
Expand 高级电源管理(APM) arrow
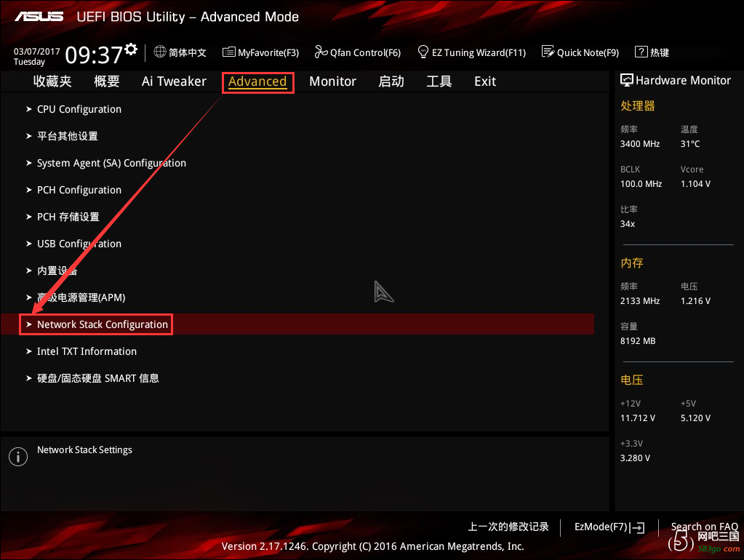tap(29, 297)
